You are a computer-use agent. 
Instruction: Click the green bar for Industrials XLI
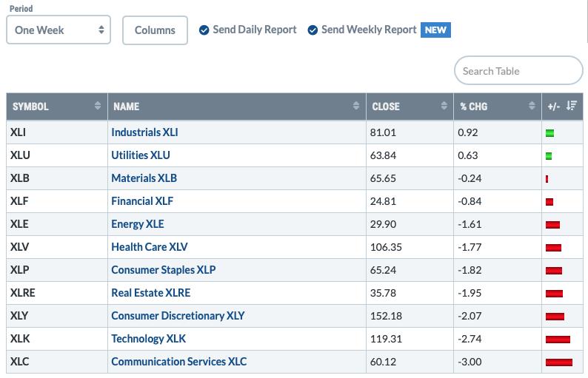[549, 133]
